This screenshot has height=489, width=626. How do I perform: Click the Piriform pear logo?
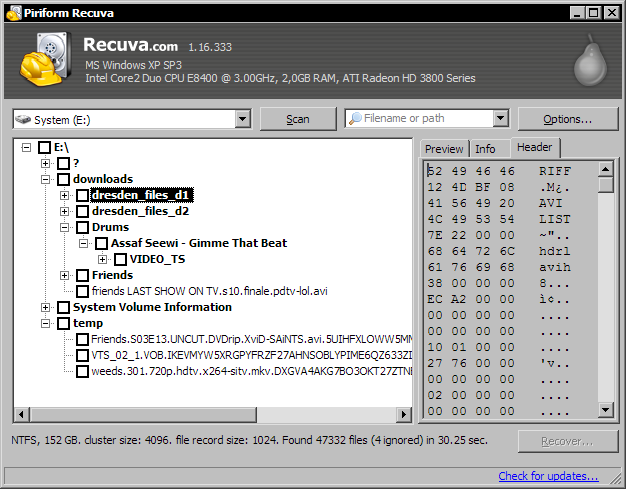tap(590, 60)
